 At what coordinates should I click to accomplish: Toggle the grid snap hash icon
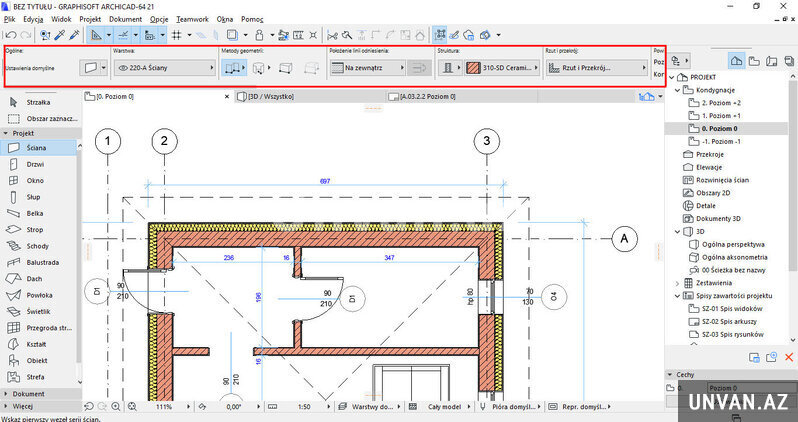click(177, 35)
